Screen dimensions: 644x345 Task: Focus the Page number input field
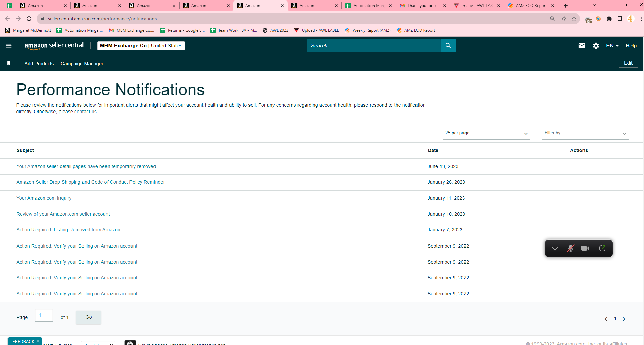coord(44,315)
